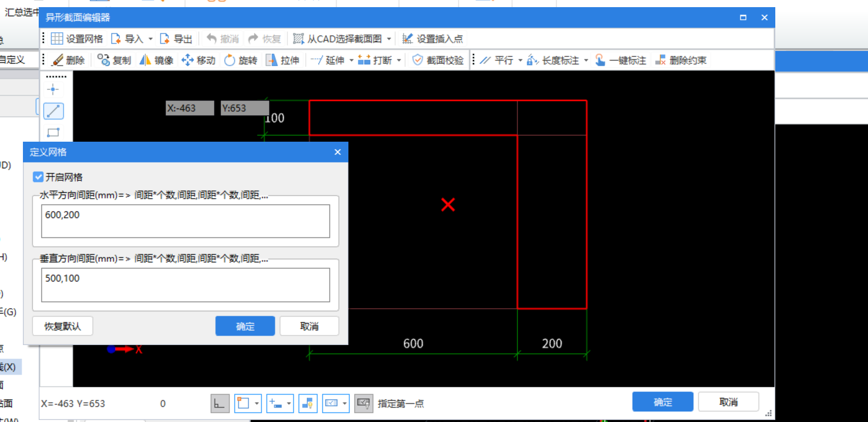Click 恢复默认 restore defaults button
Image resolution: width=868 pixels, height=422 pixels.
point(63,326)
